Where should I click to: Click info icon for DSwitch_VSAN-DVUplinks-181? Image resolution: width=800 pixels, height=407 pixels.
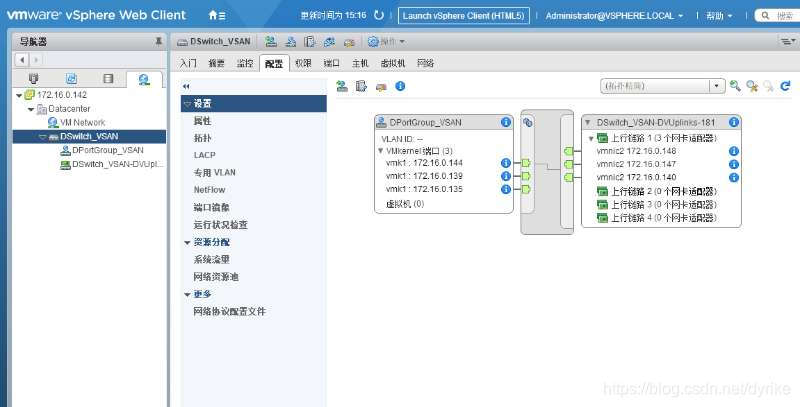[x=734, y=122]
